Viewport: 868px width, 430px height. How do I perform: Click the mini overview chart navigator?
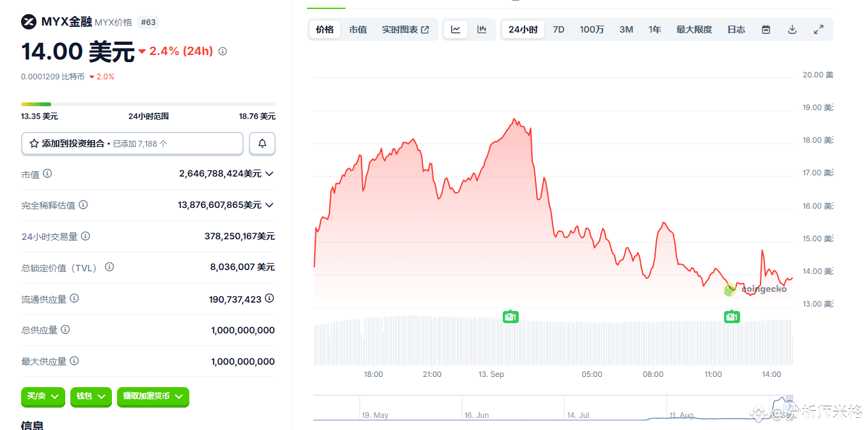[x=553, y=408]
